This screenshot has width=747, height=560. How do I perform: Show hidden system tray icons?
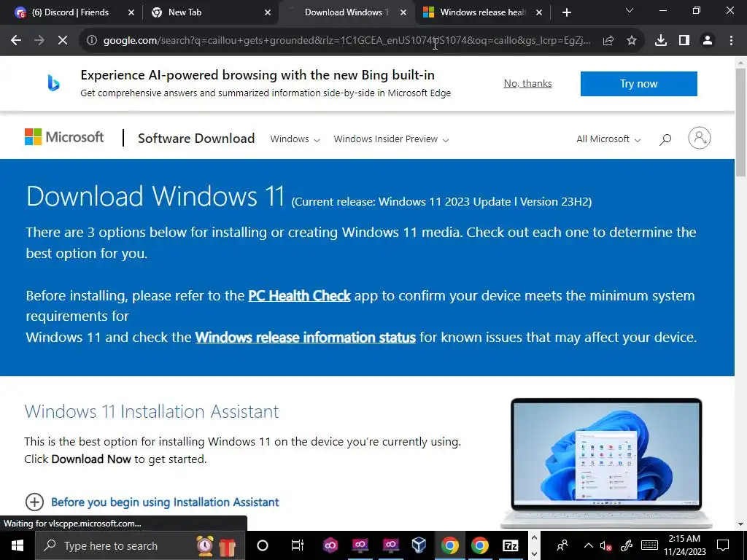click(589, 545)
